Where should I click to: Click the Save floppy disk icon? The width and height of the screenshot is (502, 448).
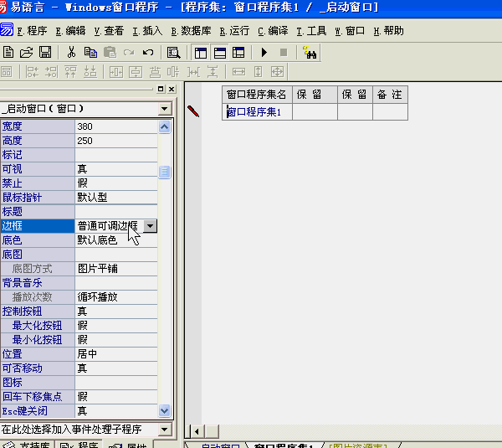(45, 52)
